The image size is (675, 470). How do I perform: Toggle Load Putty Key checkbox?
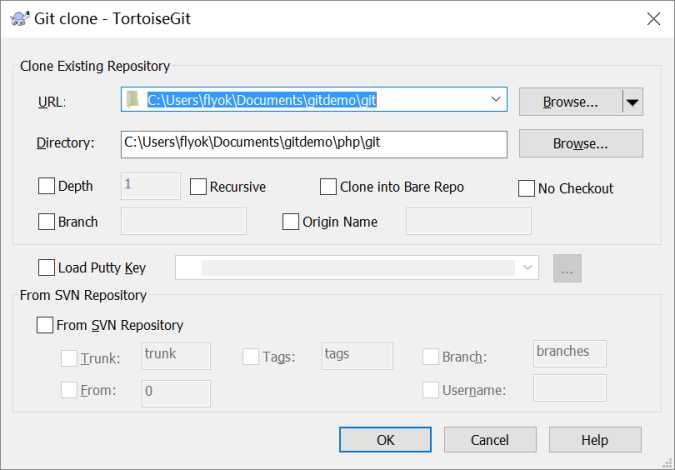point(46,267)
